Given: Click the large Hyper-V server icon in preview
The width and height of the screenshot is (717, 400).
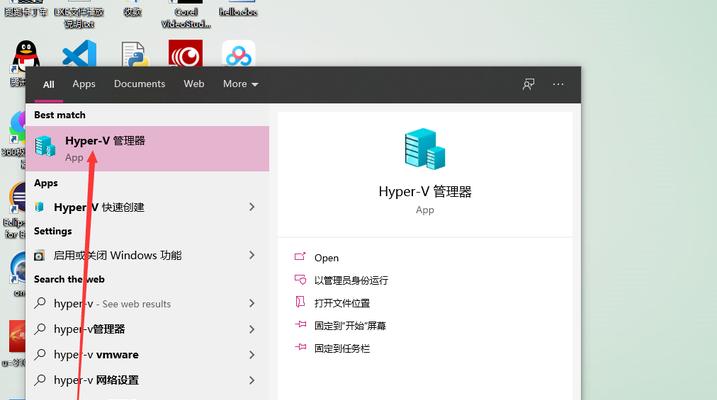Looking at the screenshot, I should [x=424, y=149].
